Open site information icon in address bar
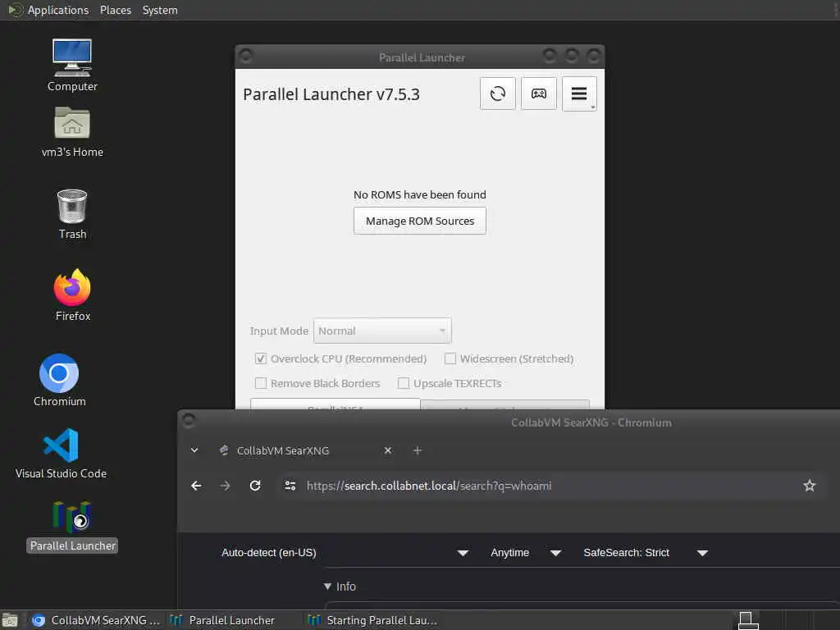This screenshot has height=630, width=840. [290, 486]
